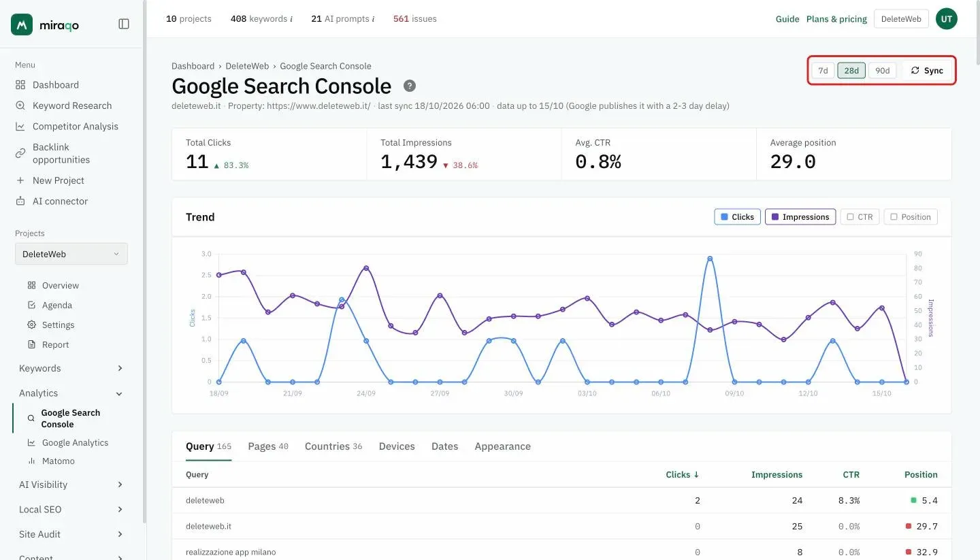Click the 561 issues counter
This screenshot has width=980, height=560.
415,19
